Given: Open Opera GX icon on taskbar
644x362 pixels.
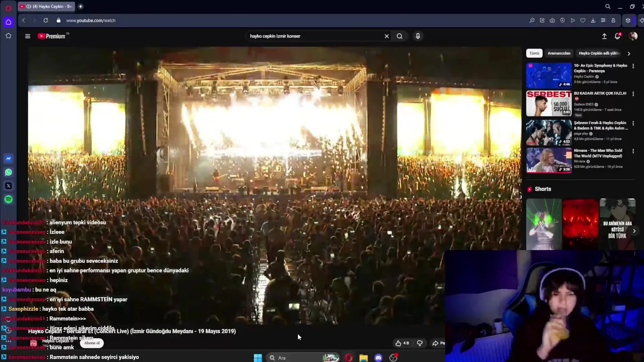Looking at the screenshot, I should point(349,357).
